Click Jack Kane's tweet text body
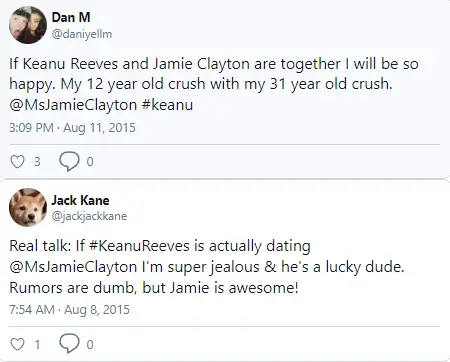 click(x=207, y=267)
